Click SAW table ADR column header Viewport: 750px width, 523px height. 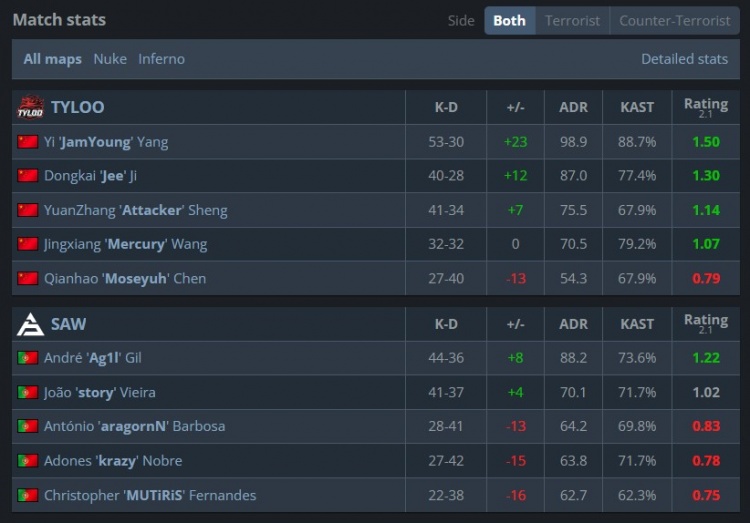pos(573,324)
